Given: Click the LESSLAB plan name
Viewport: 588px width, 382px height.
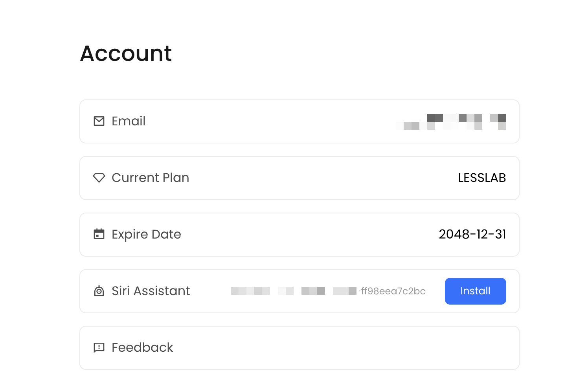Looking at the screenshot, I should click(482, 178).
